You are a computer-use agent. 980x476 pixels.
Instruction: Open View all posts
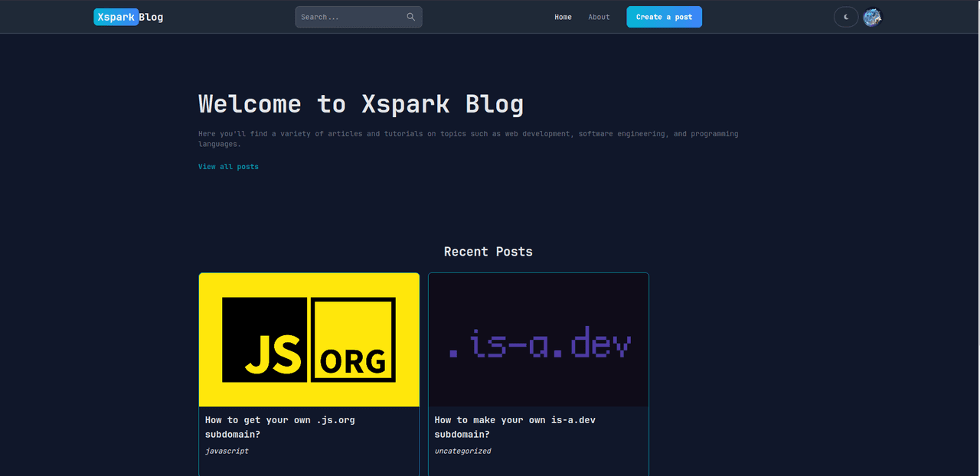pyautogui.click(x=228, y=166)
